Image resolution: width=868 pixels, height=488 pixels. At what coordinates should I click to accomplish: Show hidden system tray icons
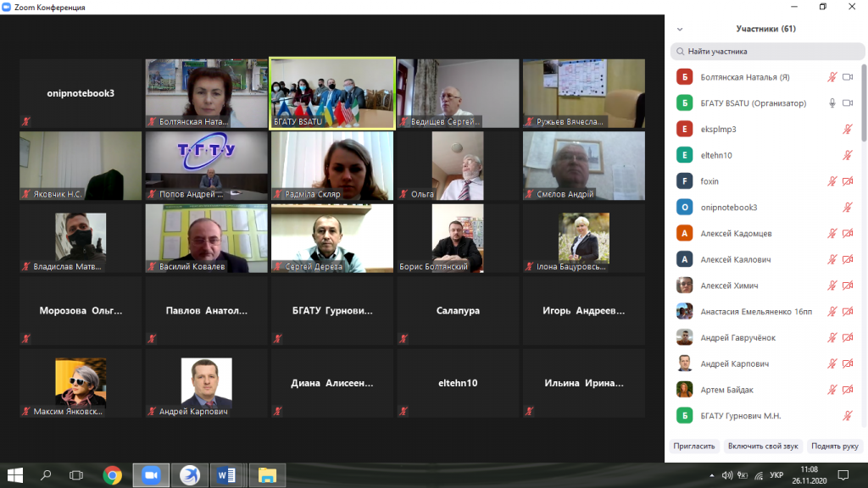click(711, 475)
